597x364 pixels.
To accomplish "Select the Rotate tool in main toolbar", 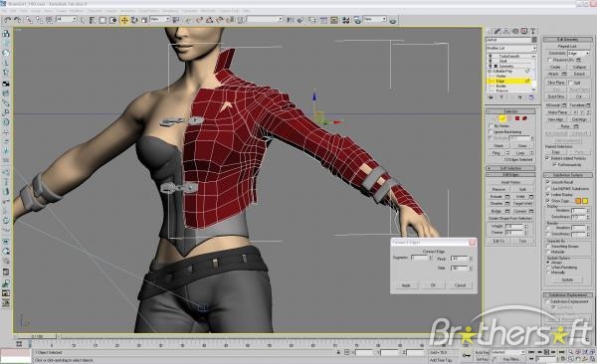I will (134, 20).
